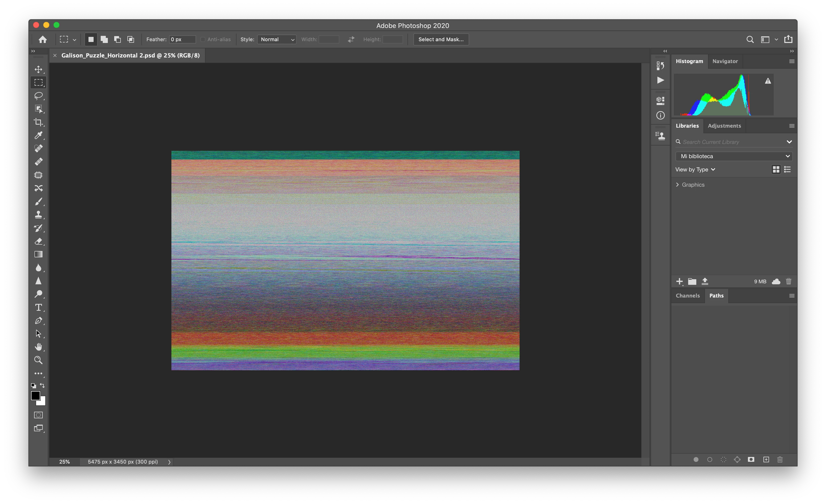
Task: Open the Mi biblioteca library dropdown
Action: pos(734,156)
